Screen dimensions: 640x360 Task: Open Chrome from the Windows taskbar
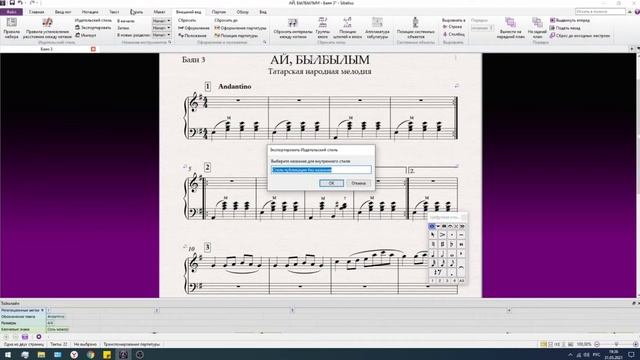point(91,354)
